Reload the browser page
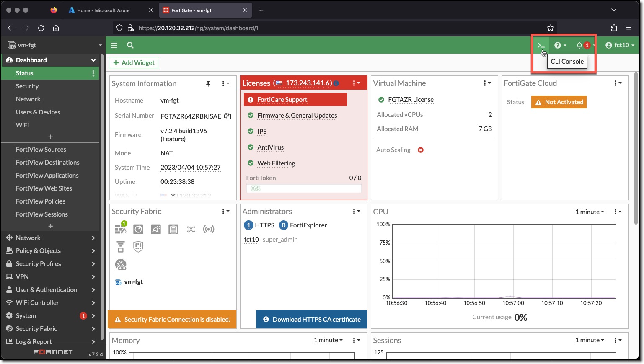This screenshot has width=644, height=364. click(x=41, y=28)
